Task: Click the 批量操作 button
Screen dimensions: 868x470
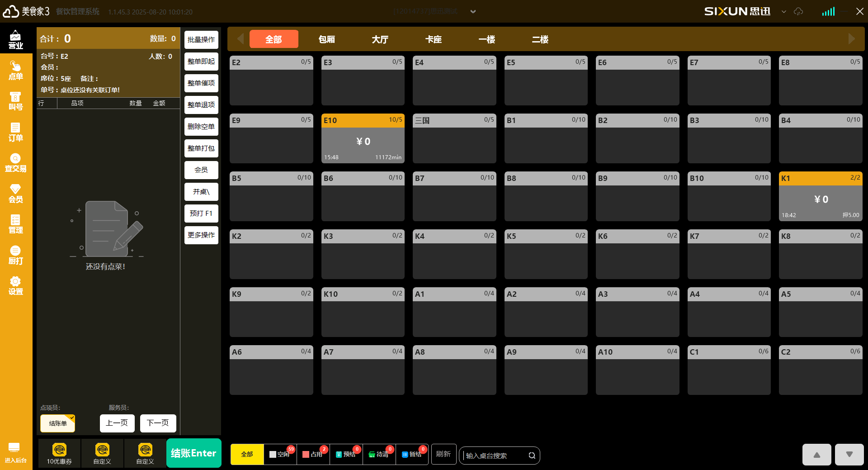Action: (201, 40)
